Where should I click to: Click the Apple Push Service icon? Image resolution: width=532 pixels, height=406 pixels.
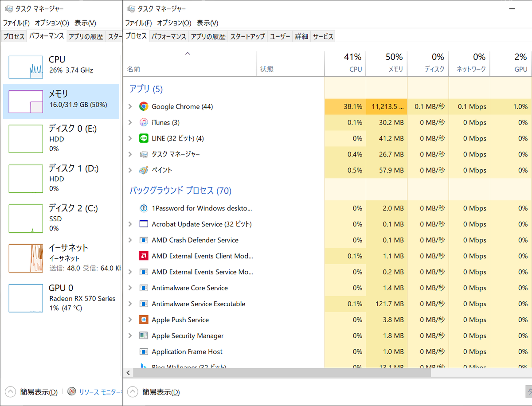coord(143,320)
